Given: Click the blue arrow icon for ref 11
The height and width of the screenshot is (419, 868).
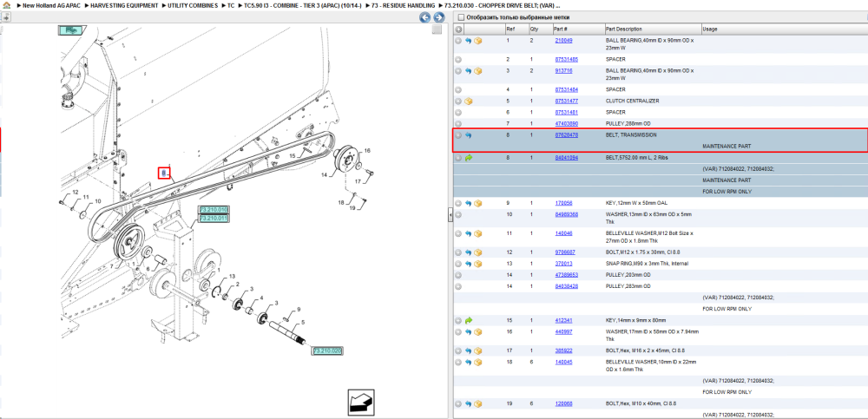Looking at the screenshot, I should 468,233.
